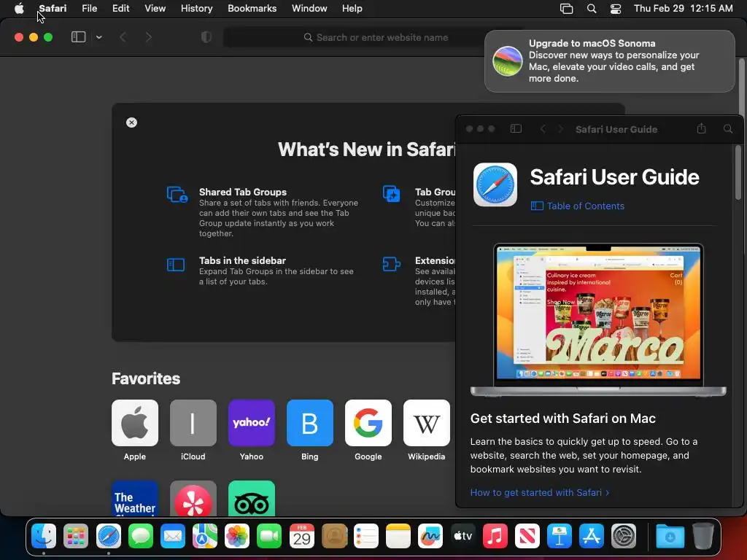Open System Preferences from the Dock
This screenshot has width=747, height=560.
[624, 536]
